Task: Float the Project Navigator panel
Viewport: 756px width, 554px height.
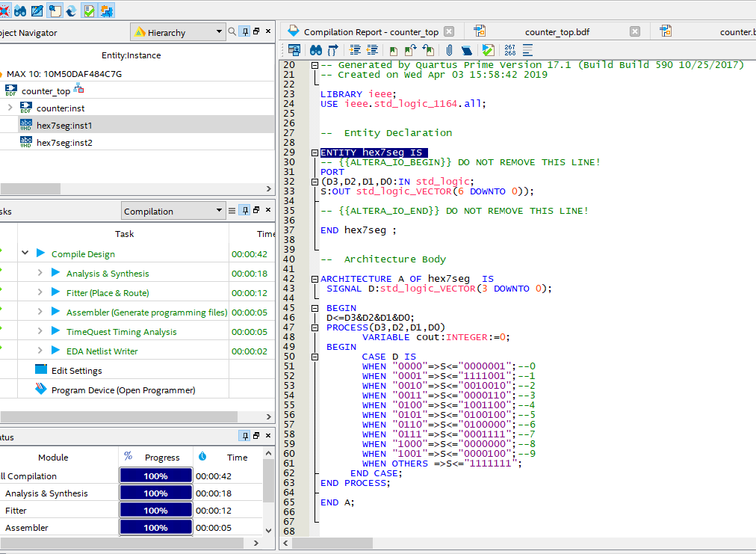Action: click(x=256, y=31)
